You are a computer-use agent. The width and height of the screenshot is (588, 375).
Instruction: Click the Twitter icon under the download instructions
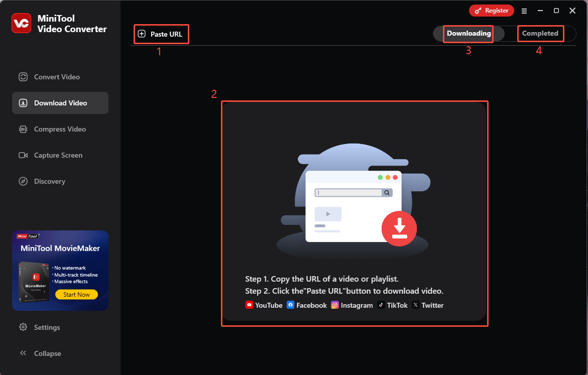point(415,305)
